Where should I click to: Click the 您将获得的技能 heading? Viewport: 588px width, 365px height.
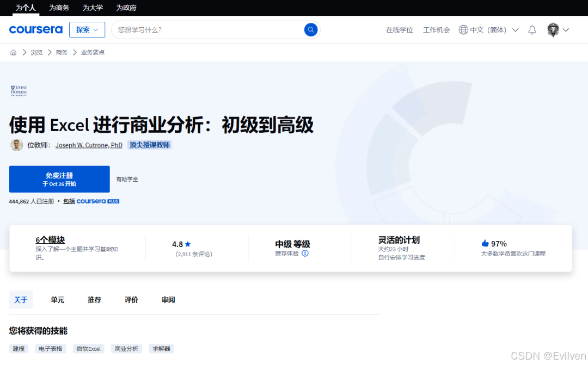click(38, 331)
